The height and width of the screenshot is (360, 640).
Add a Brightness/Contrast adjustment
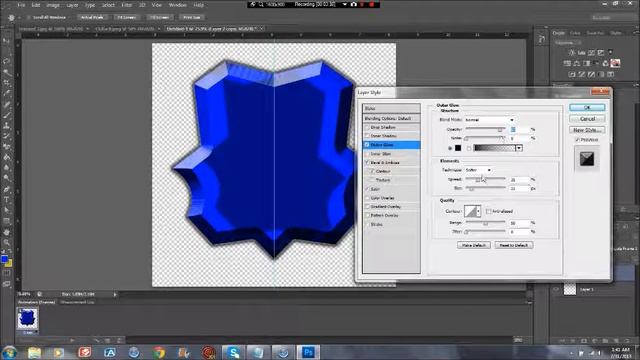pos(572,52)
